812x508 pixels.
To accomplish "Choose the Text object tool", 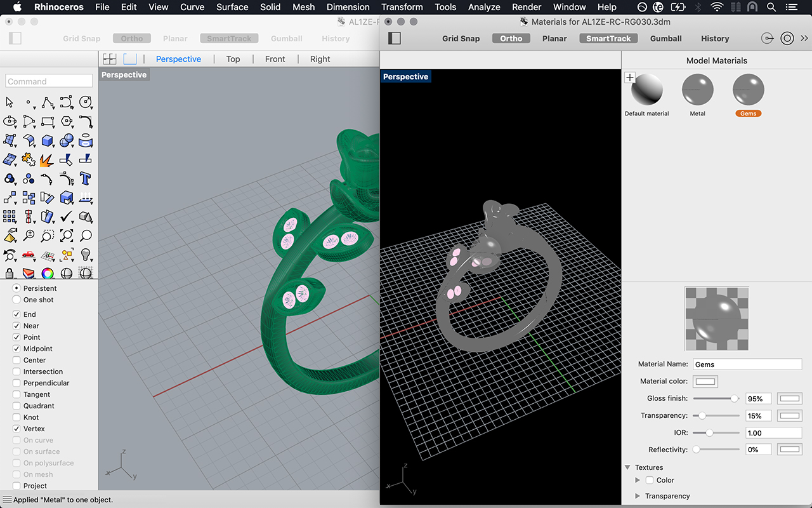I will 86,178.
